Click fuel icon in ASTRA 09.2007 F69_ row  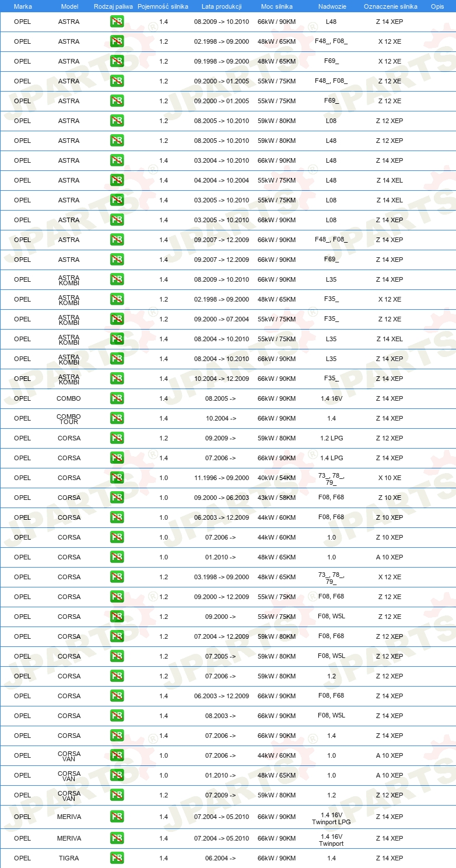click(117, 260)
